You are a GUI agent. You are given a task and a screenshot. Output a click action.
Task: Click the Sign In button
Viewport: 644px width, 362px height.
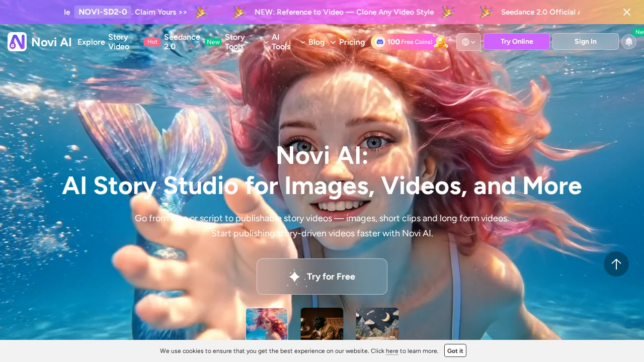pos(586,41)
